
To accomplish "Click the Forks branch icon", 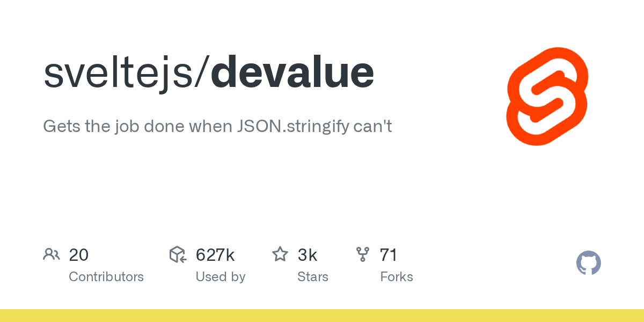I will (x=363, y=254).
